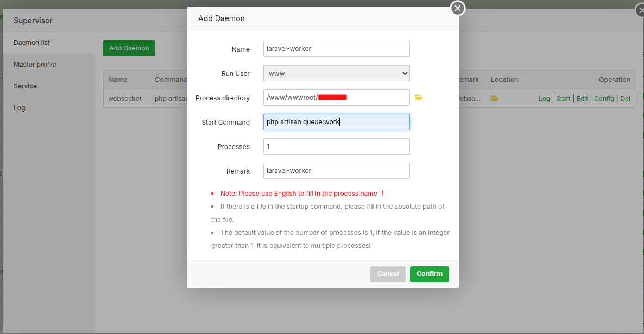Start the websocket daemon
Screen dimensions: 644x334
[x=563, y=98]
